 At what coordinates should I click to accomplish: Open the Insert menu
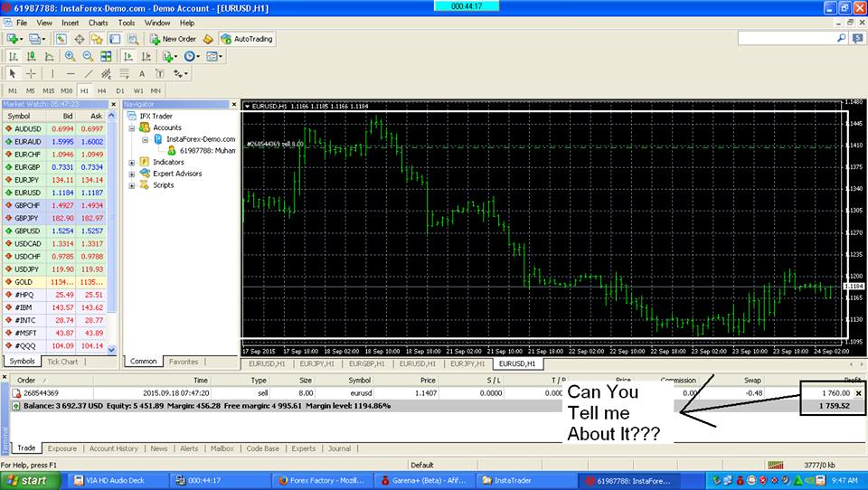(70, 23)
